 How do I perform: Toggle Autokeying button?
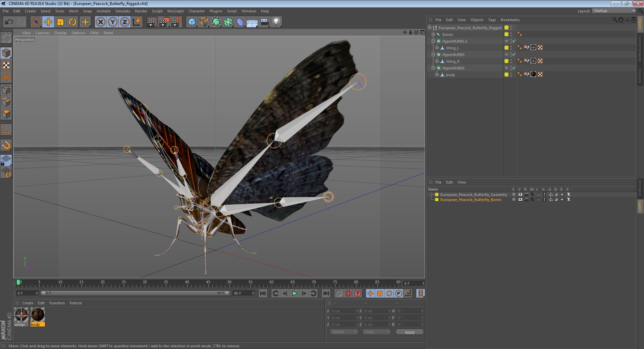tap(348, 294)
